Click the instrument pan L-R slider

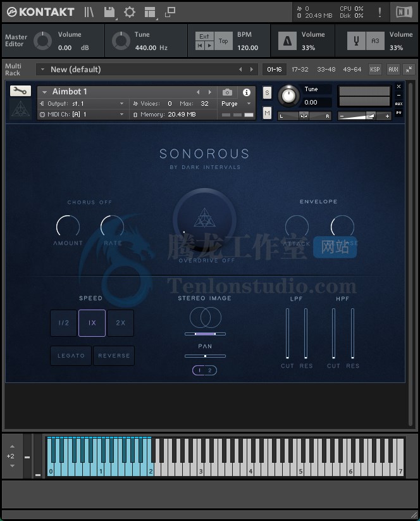(x=304, y=116)
